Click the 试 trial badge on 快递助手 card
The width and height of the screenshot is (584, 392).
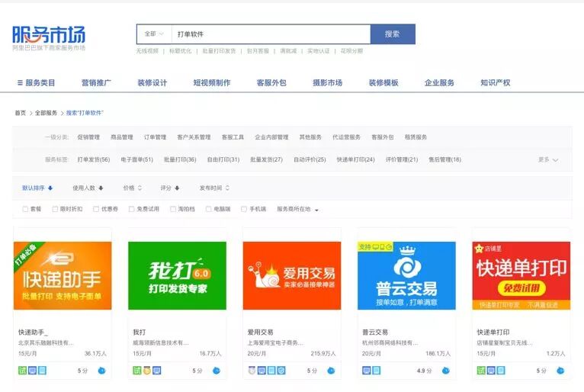click(23, 371)
